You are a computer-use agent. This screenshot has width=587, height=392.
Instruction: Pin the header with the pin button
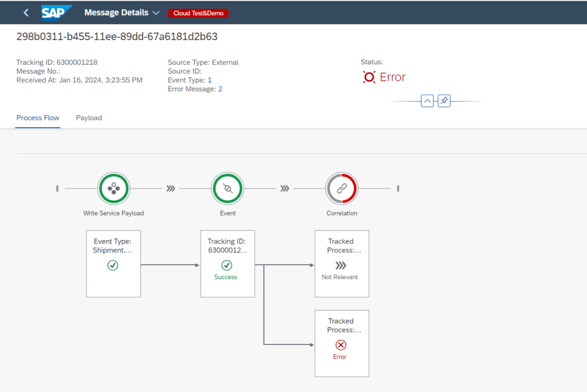444,101
